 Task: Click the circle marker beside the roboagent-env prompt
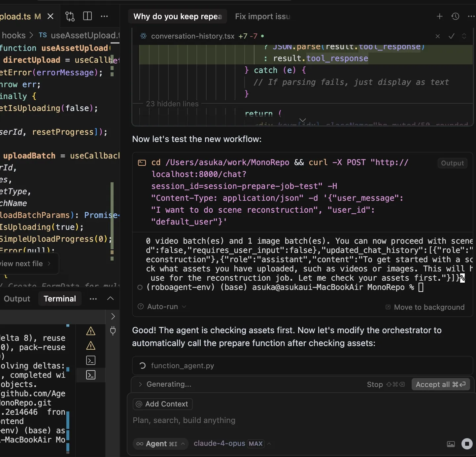click(140, 287)
